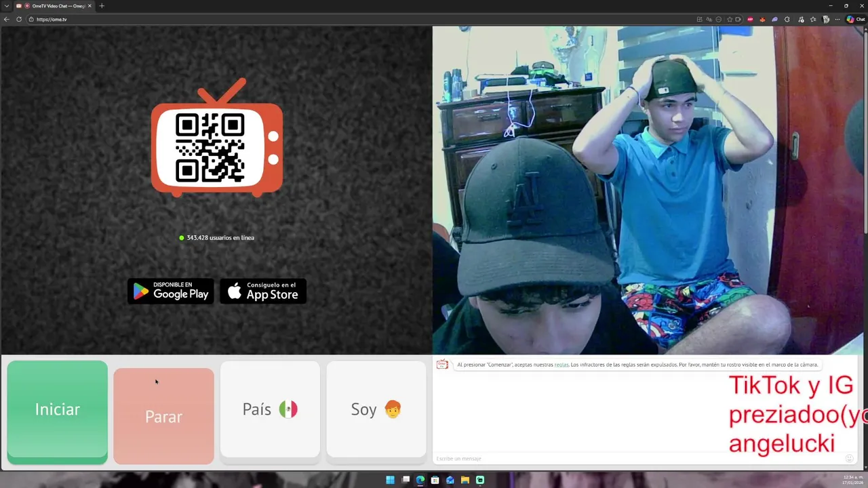Open the tab actions dropdown arrow
Screen dimensions: 868x488
click(x=6, y=6)
